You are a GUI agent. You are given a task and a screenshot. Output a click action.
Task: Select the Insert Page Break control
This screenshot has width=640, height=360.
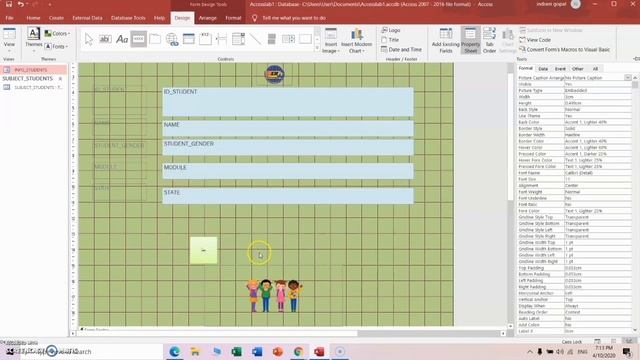point(222,39)
